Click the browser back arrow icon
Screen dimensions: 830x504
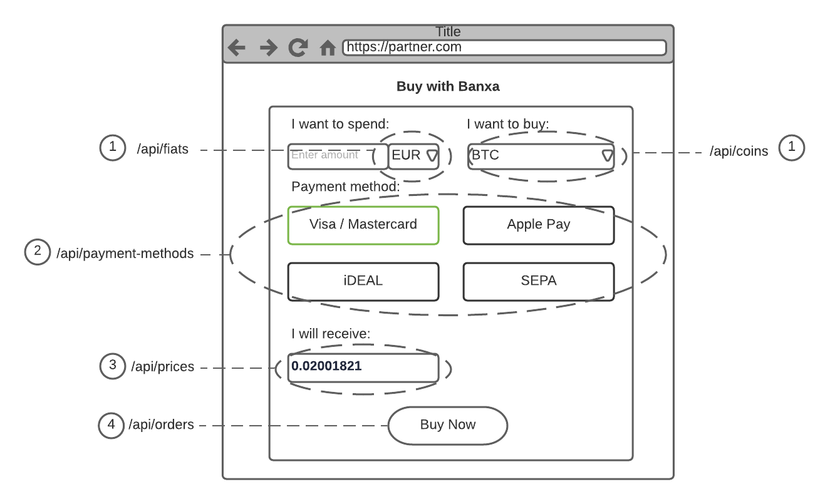(x=236, y=48)
